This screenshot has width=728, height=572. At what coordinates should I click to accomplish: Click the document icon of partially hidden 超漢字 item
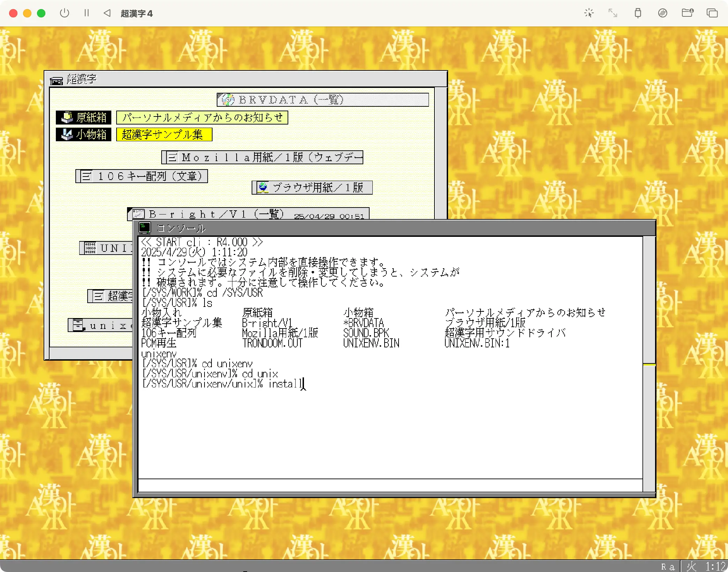coord(98,296)
